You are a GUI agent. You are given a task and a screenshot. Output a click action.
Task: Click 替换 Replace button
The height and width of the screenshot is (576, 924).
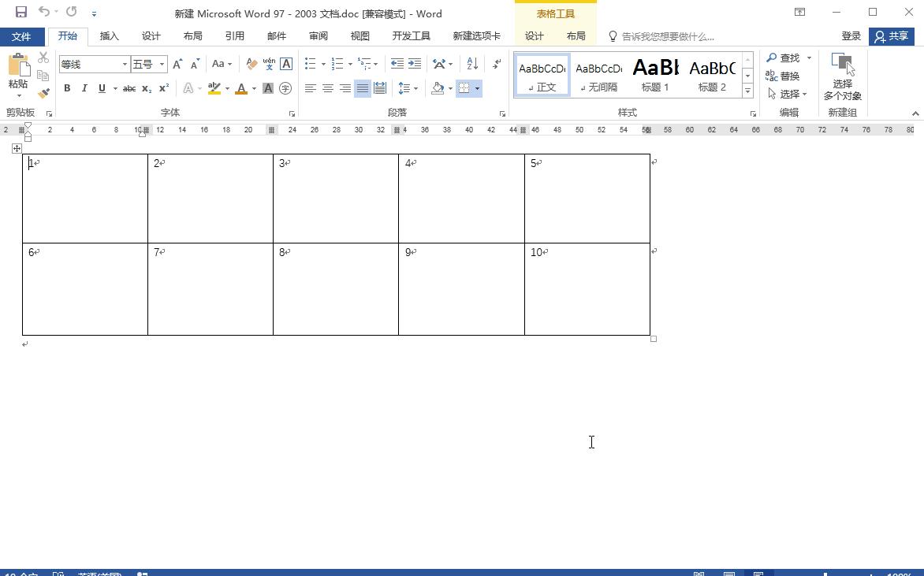[783, 76]
